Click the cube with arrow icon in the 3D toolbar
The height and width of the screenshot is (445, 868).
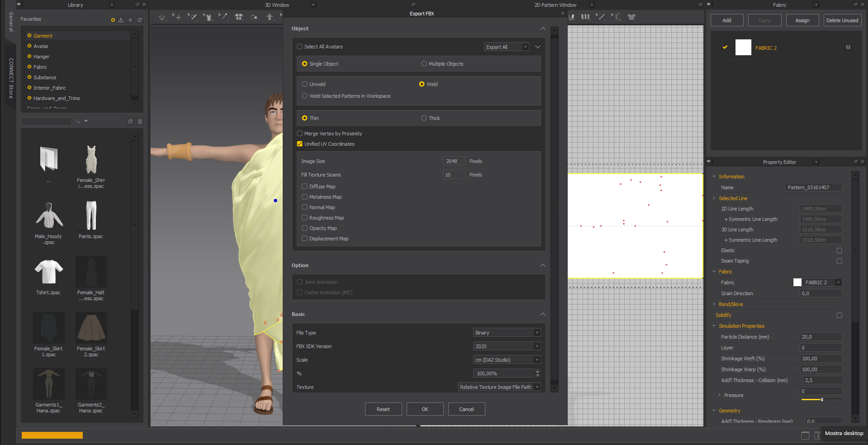pos(254,17)
